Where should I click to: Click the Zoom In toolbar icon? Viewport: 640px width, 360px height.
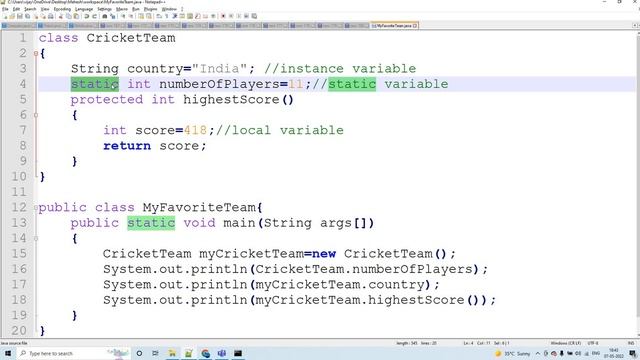123,16
